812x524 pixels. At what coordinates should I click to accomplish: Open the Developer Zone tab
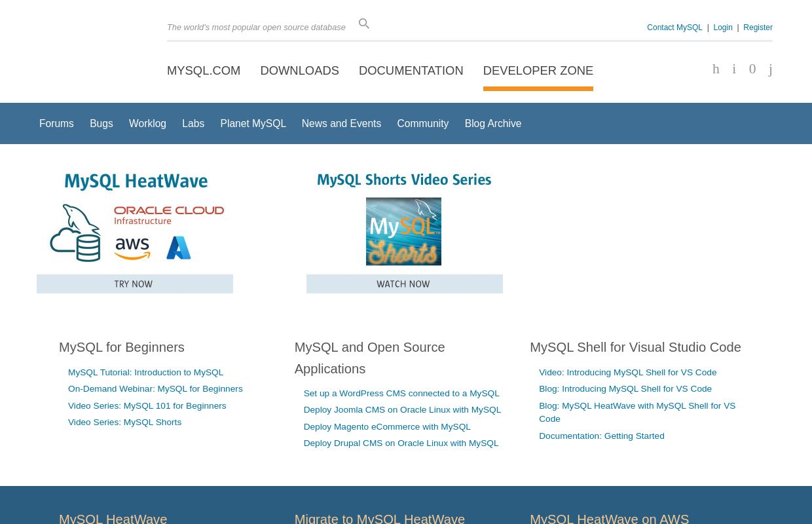pyautogui.click(x=538, y=70)
